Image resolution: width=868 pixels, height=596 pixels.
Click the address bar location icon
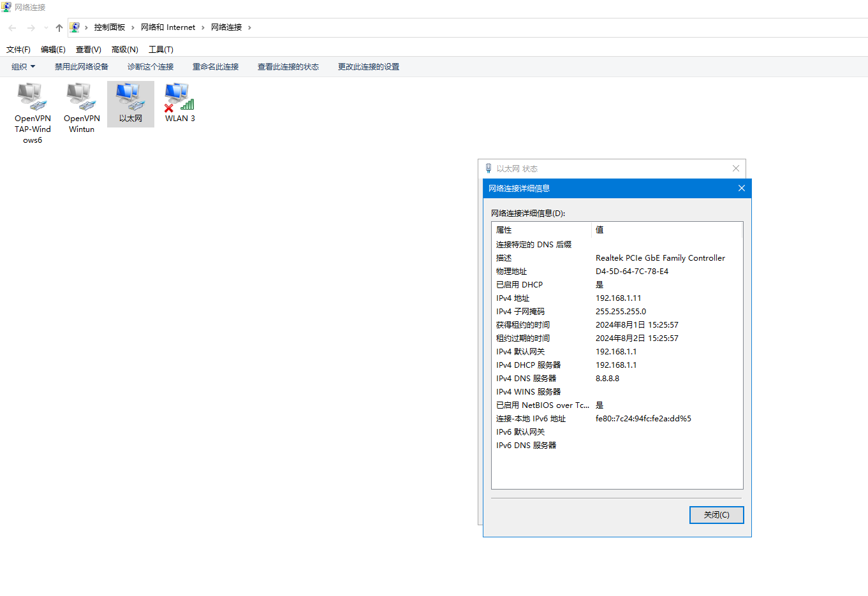(x=75, y=27)
